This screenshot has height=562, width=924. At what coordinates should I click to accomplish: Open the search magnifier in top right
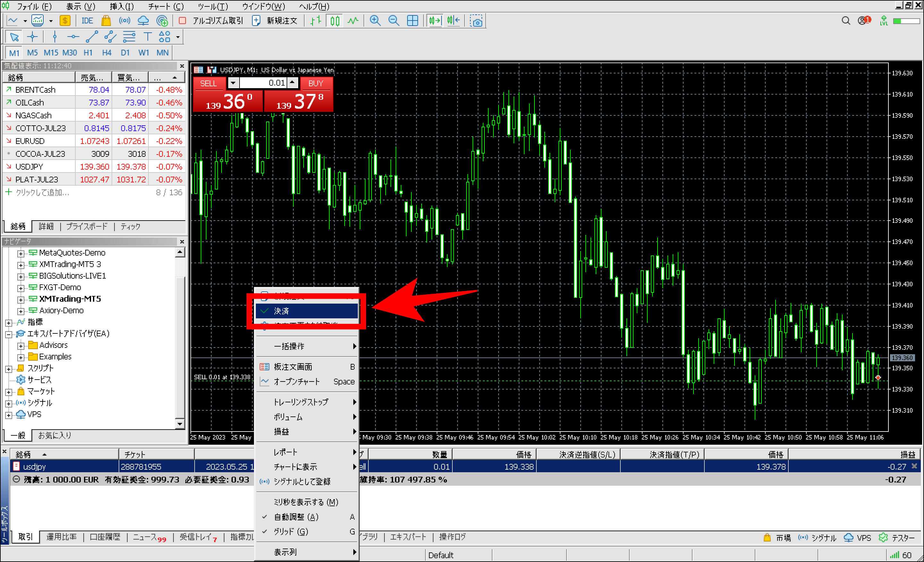tap(846, 21)
